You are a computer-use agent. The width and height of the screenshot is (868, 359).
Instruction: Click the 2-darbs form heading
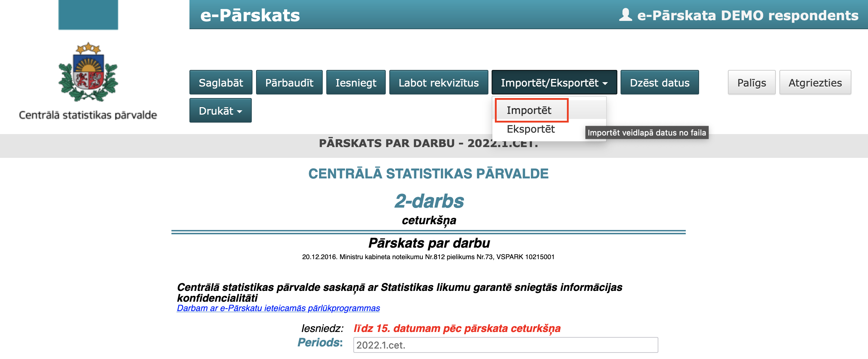pos(429,201)
